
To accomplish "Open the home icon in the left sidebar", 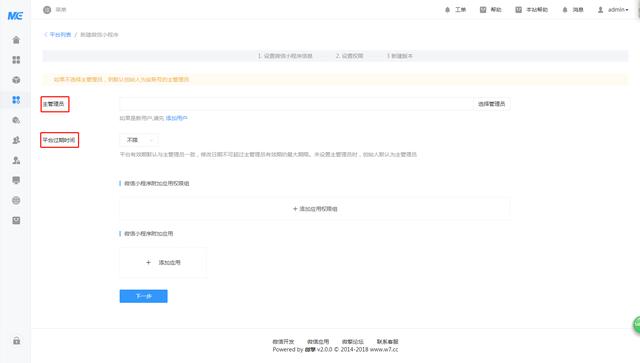I will tap(16, 40).
